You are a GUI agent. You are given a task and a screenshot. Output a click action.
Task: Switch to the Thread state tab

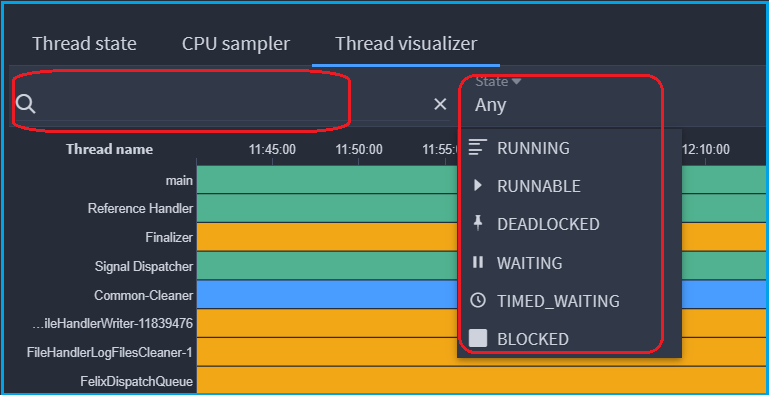tap(84, 44)
